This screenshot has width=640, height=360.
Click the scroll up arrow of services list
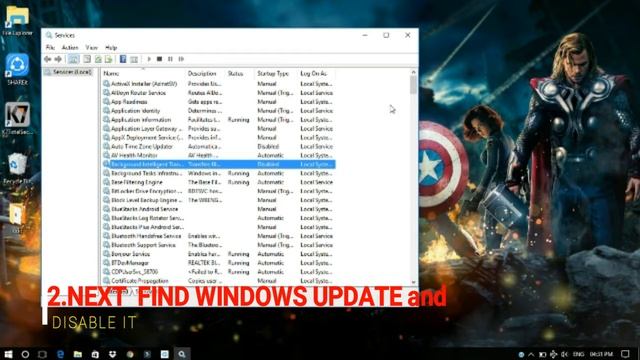coord(413,72)
